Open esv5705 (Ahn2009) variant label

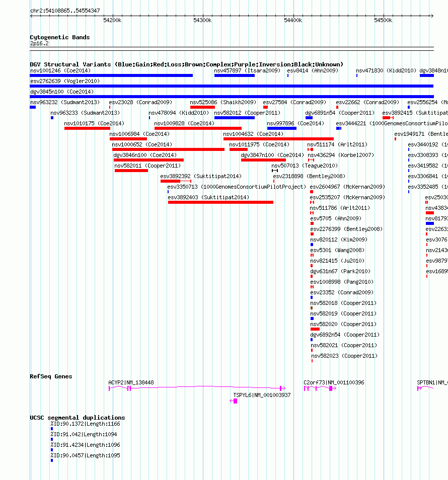click(x=336, y=218)
